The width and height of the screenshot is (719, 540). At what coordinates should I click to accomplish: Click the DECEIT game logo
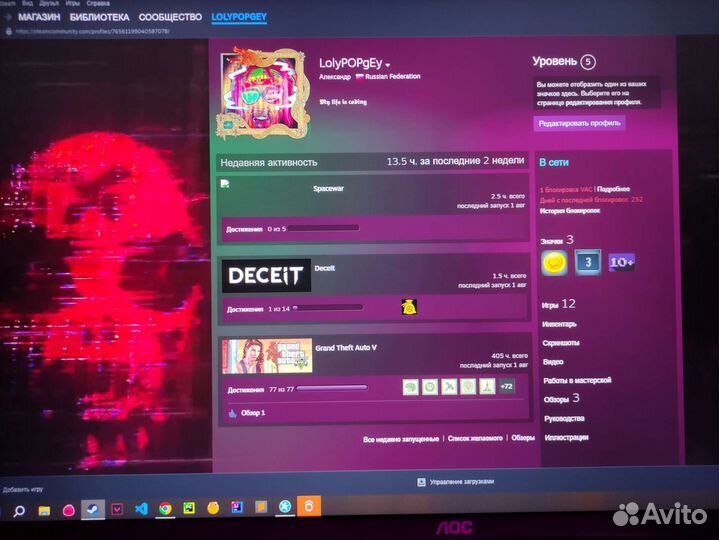(266, 276)
